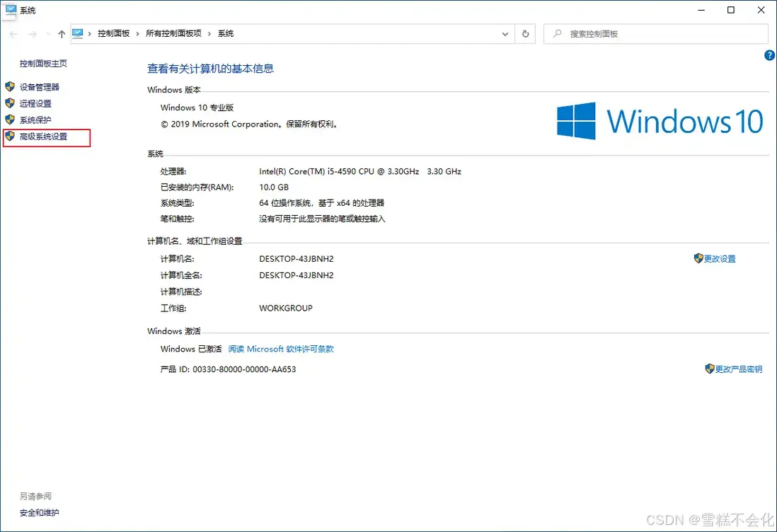
Task: Click the 搜索控制面板 search field
Action: (655, 34)
